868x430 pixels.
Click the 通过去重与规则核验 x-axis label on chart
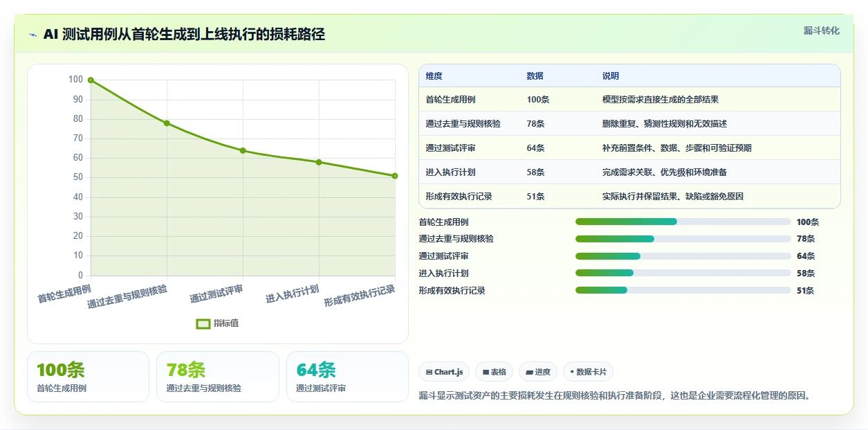pyautogui.click(x=127, y=296)
